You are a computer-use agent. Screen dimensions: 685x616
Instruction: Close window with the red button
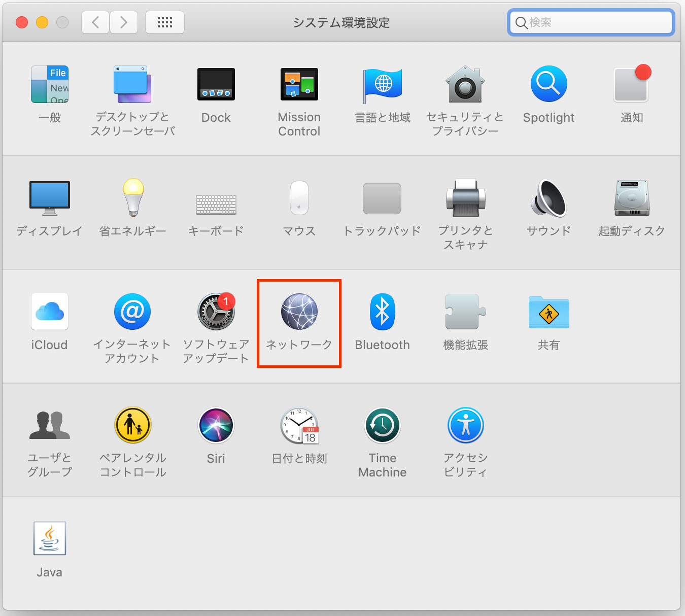(22, 22)
